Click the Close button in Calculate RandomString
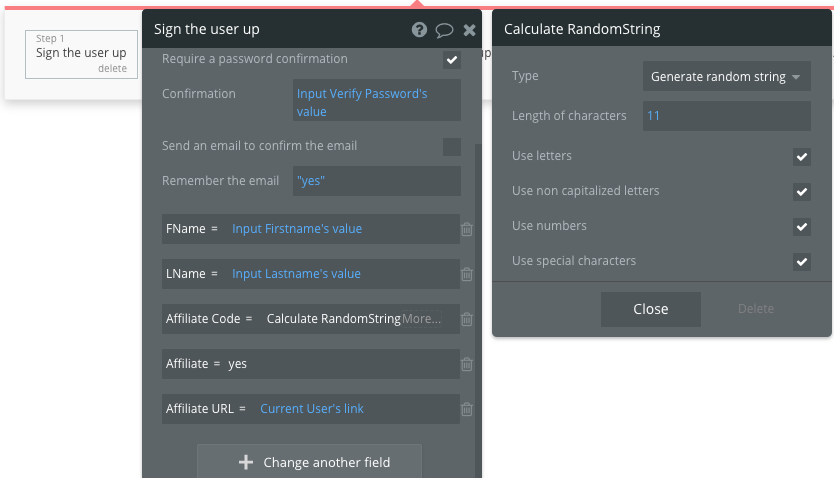The height and width of the screenshot is (478, 834). tap(650, 309)
